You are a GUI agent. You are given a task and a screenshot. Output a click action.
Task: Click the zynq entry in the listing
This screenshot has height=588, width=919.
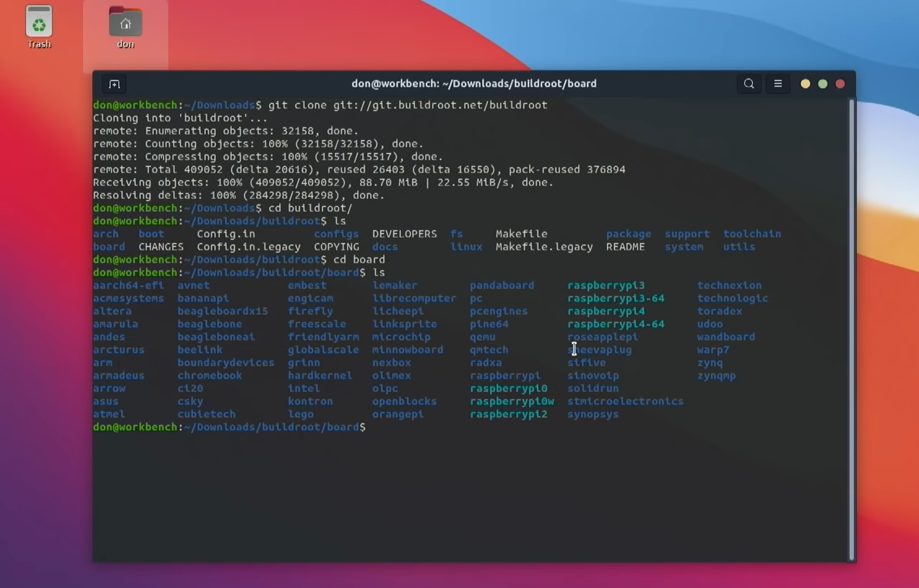coord(709,363)
